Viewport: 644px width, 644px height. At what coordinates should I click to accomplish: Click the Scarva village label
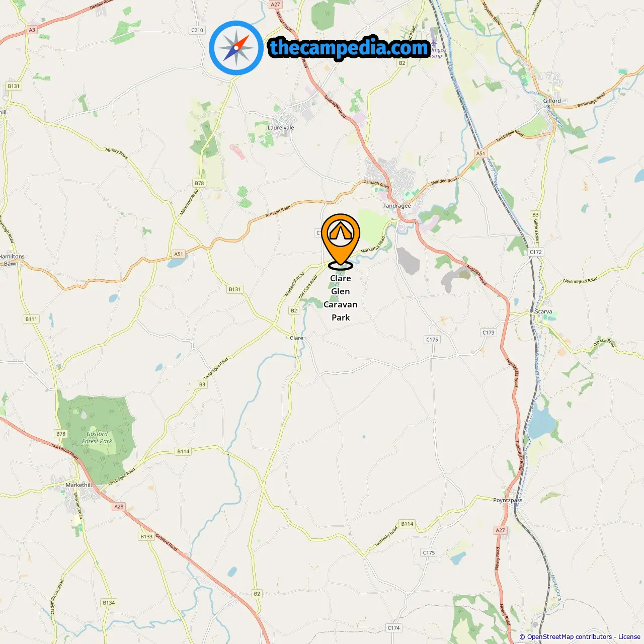(543, 311)
